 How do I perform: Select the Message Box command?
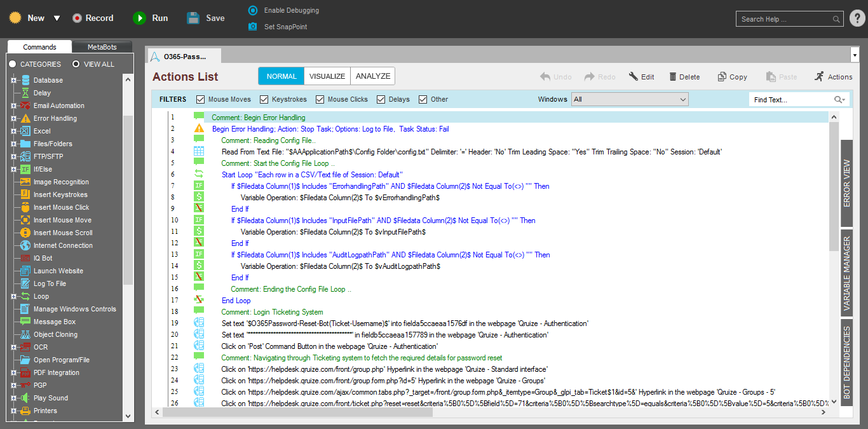[x=55, y=322]
